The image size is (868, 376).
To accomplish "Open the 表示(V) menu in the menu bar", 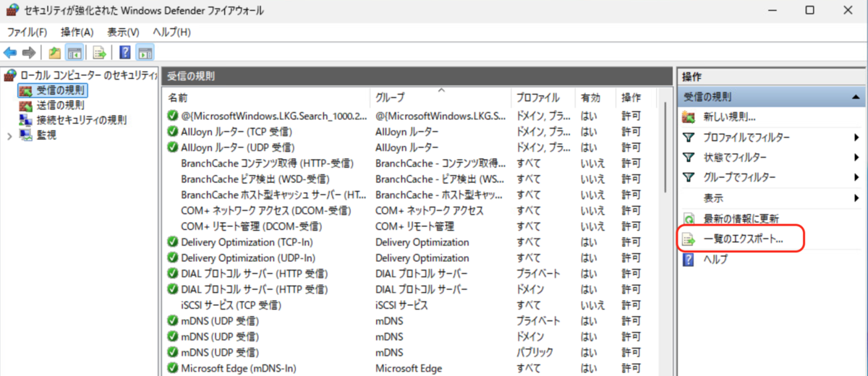I will [123, 32].
